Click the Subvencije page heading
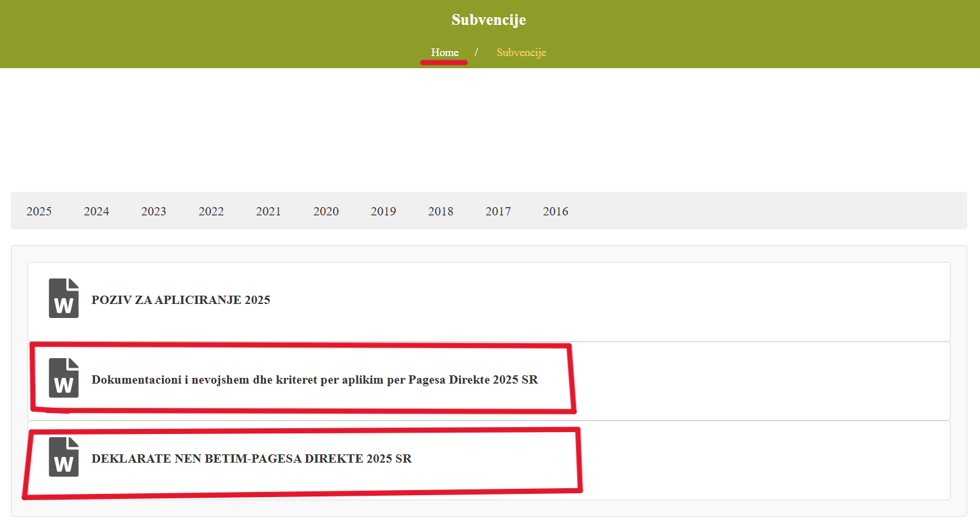The image size is (980, 527). (x=489, y=20)
